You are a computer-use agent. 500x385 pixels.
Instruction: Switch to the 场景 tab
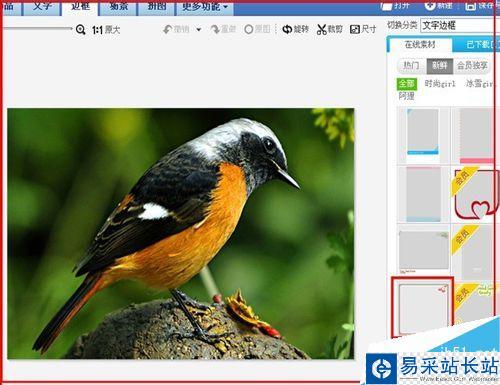[x=119, y=7]
